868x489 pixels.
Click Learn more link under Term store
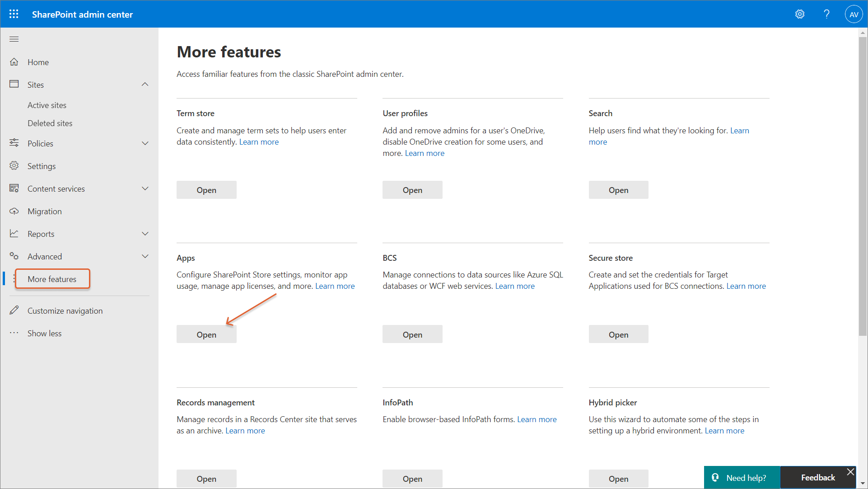(259, 142)
